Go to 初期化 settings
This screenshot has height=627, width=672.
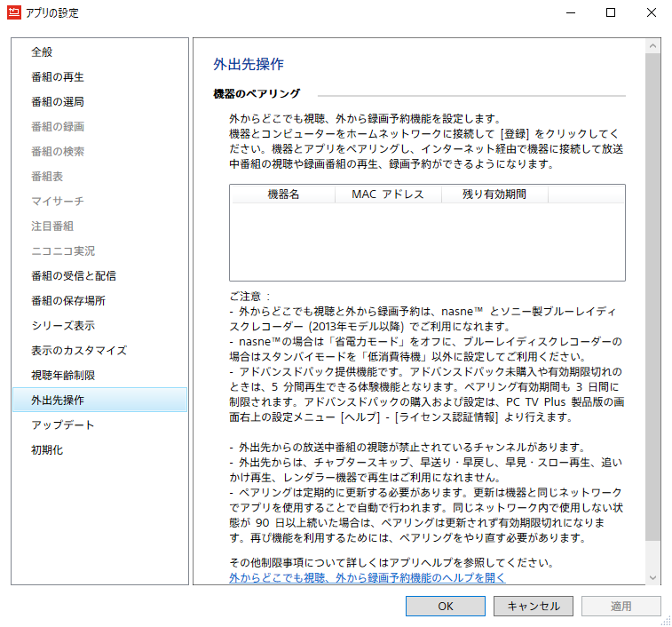[x=48, y=450]
